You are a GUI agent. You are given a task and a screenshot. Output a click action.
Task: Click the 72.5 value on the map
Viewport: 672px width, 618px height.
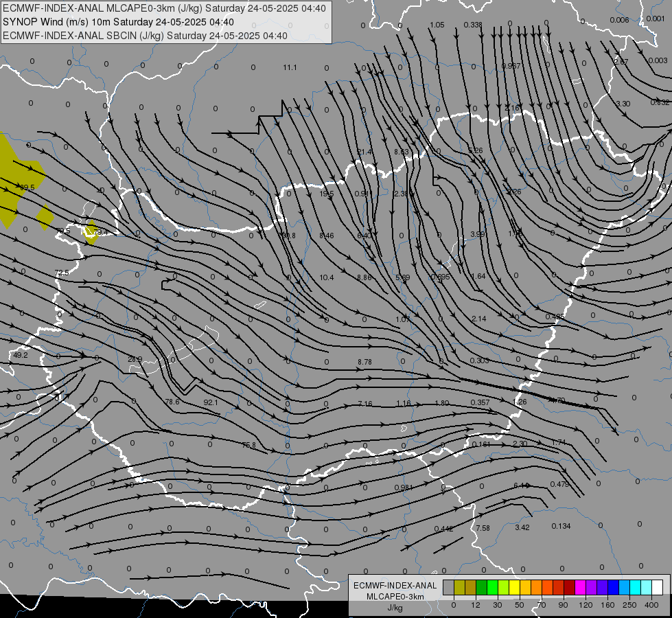tap(62, 273)
